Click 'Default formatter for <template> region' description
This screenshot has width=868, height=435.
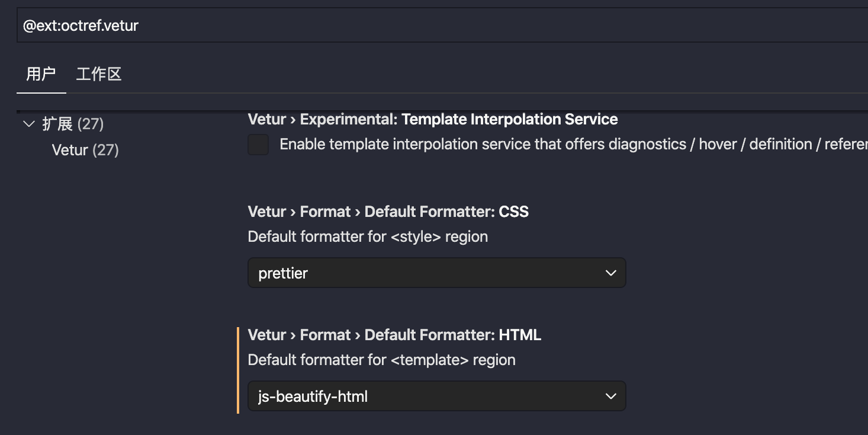[381, 360]
